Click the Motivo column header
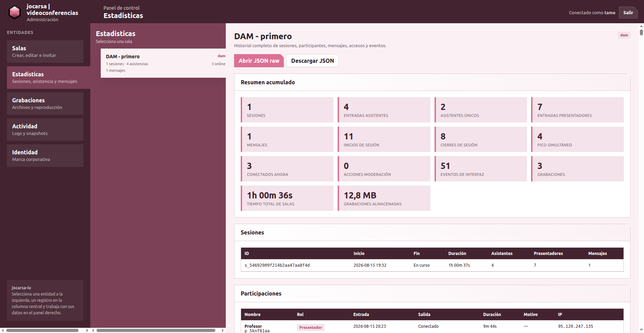The image size is (644, 333). pos(530,315)
